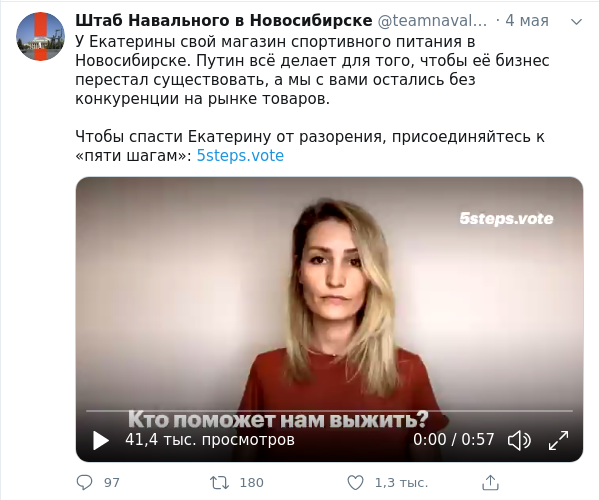Play the video with the play button
The image size is (599, 500).
point(101,440)
